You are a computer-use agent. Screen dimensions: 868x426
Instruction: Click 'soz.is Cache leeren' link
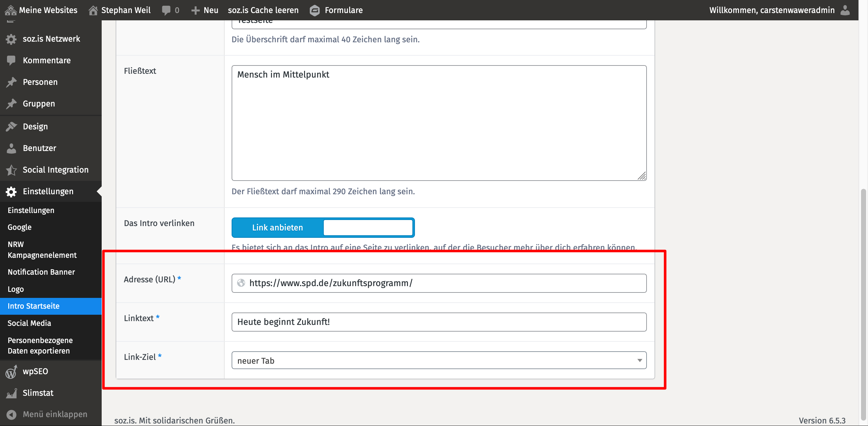(263, 10)
